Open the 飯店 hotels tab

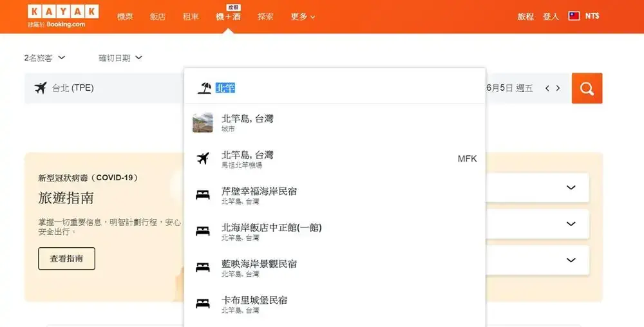tap(158, 17)
